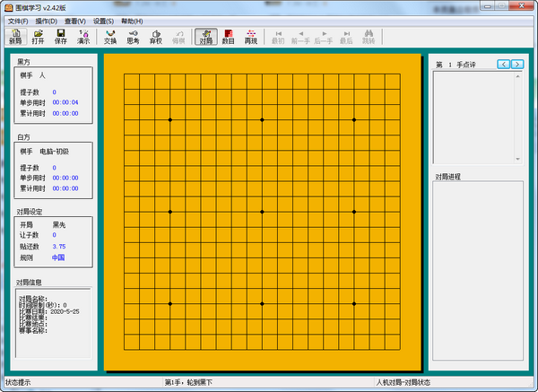
Task: Click the 思考 (Think) toolbar icon
Action: coord(133,36)
